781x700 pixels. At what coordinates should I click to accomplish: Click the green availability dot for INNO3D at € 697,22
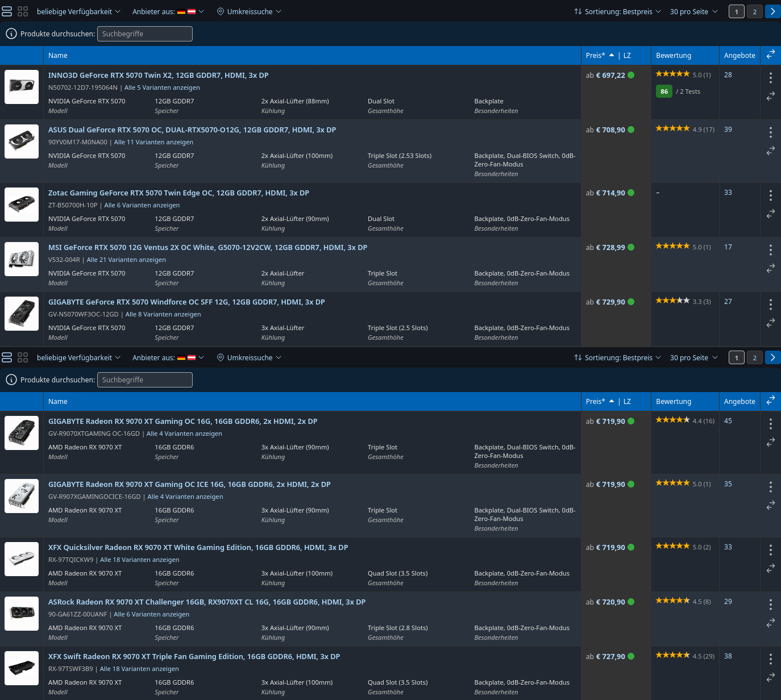(x=631, y=75)
